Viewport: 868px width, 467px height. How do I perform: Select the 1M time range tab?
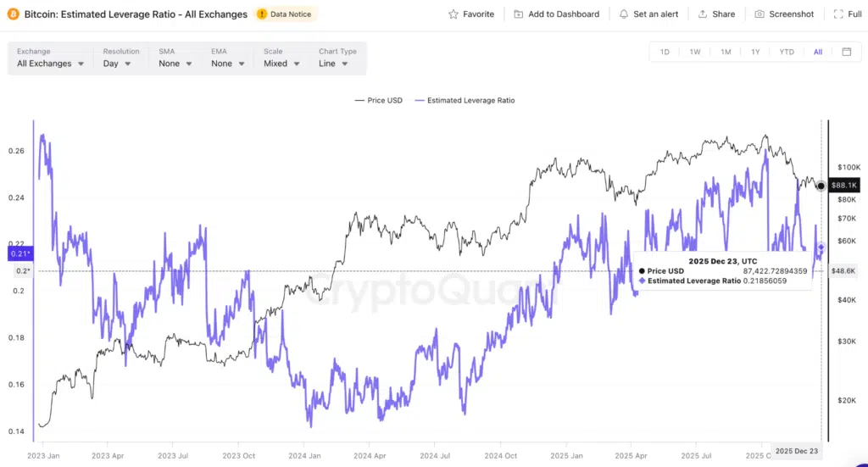point(726,52)
